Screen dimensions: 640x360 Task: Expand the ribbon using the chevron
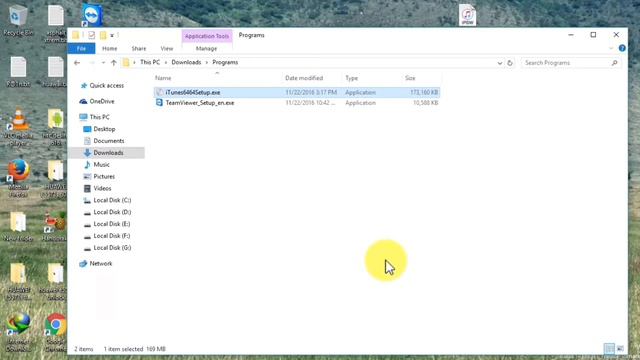[611, 49]
